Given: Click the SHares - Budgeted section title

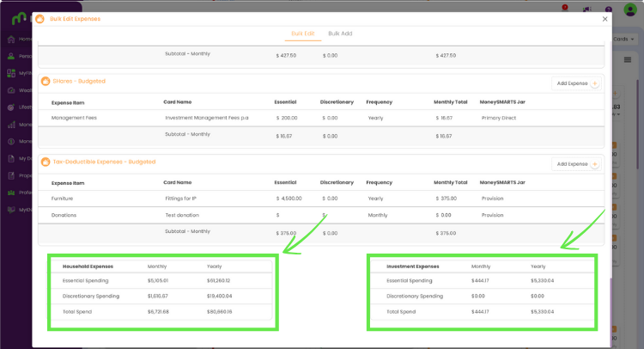Looking at the screenshot, I should pos(79,82).
